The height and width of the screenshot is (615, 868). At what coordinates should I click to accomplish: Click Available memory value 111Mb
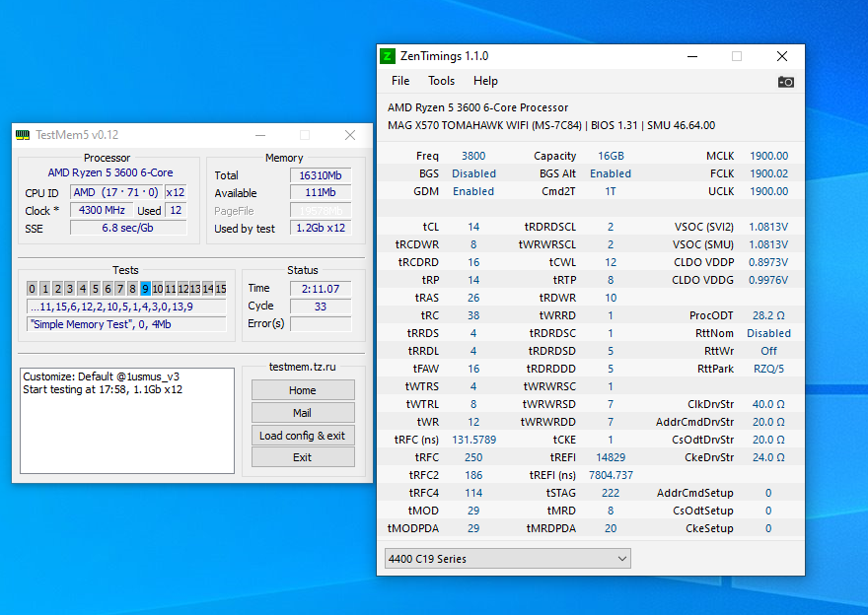click(x=321, y=192)
